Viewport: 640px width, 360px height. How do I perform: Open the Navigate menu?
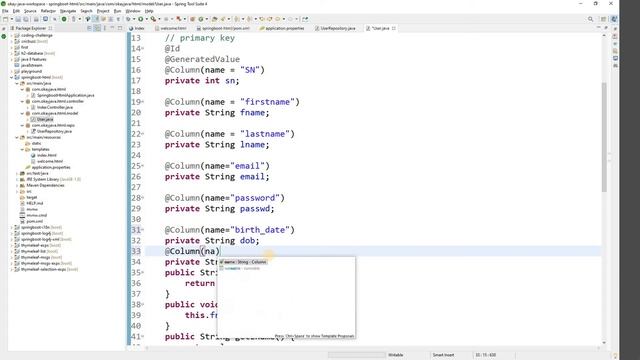68,11
